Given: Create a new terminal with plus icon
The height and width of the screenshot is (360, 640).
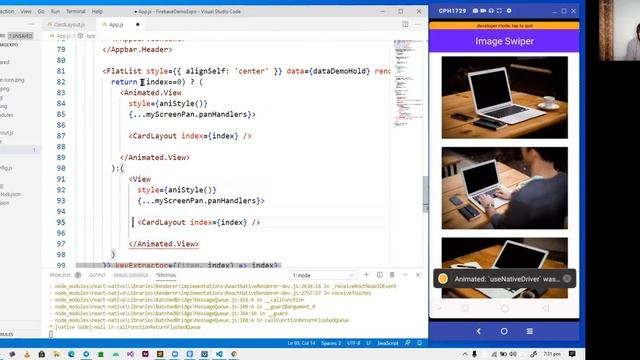Looking at the screenshot, I should [366, 275].
